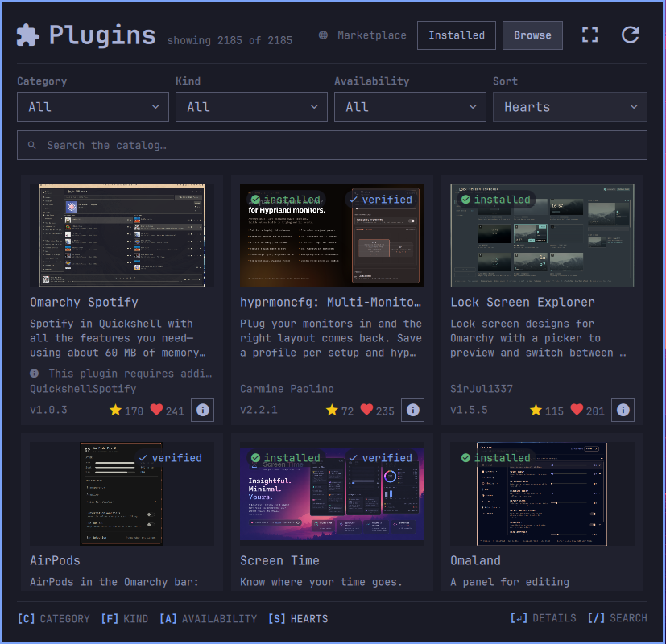The height and width of the screenshot is (644, 666).
Task: Refresh the plugin catalog
Action: coord(630,35)
